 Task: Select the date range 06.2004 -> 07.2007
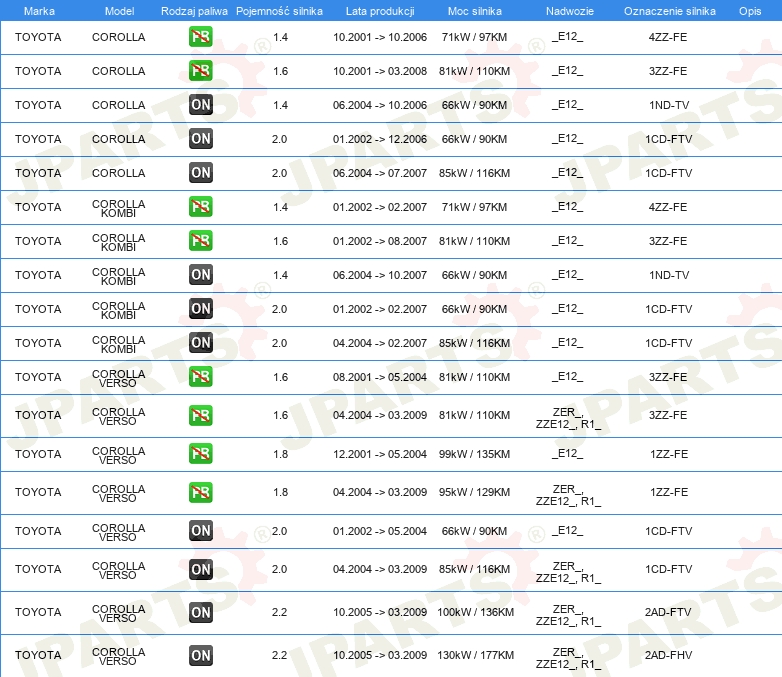coord(380,173)
